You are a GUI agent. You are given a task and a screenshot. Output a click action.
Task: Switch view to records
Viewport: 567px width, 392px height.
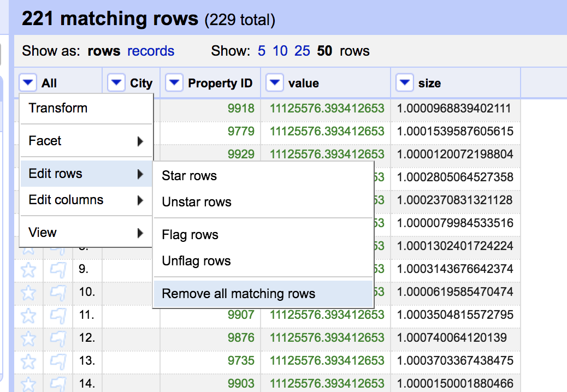point(151,51)
